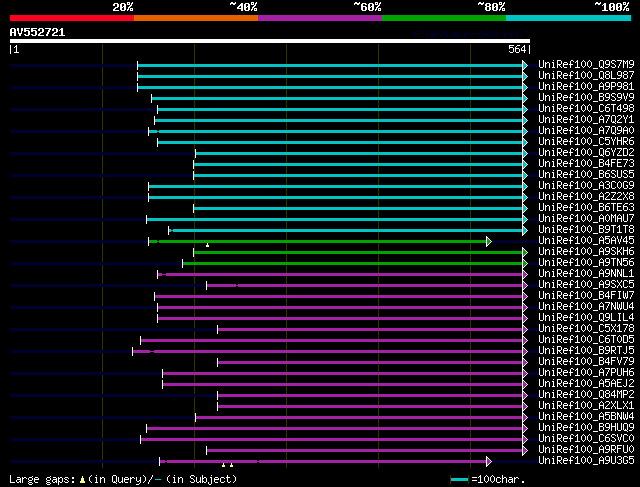Select the UniRef100_C6T0D5 label
Viewport: 640px width, 487px height.
click(586, 340)
